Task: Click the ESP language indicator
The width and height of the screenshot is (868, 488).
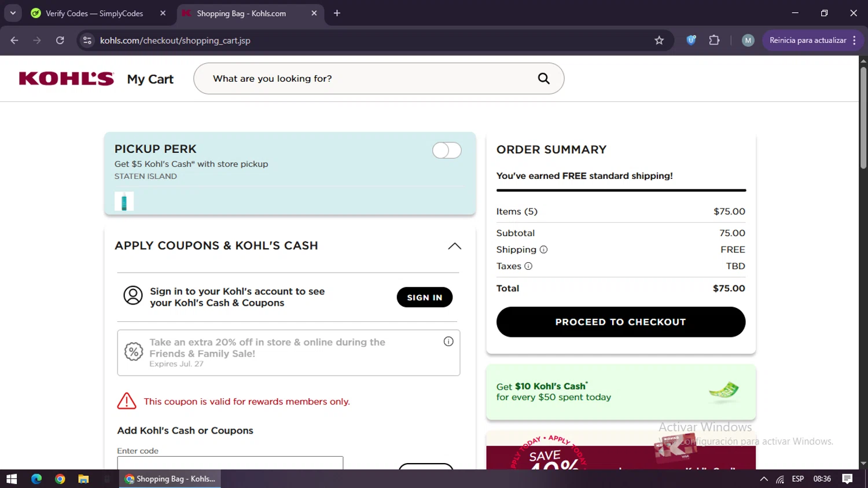Action: coord(798,479)
